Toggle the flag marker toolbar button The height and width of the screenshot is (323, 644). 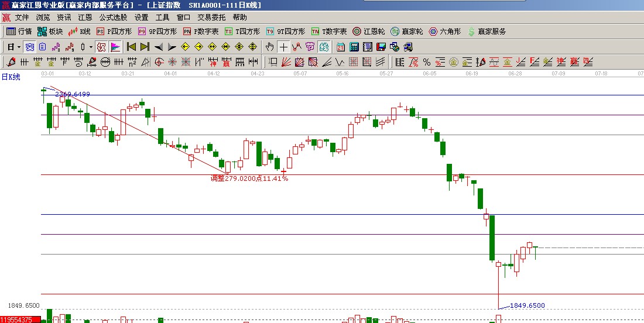[x=115, y=47]
